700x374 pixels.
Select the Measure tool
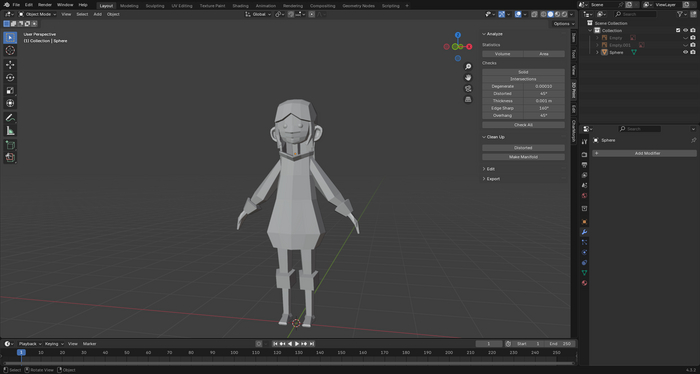point(10,131)
